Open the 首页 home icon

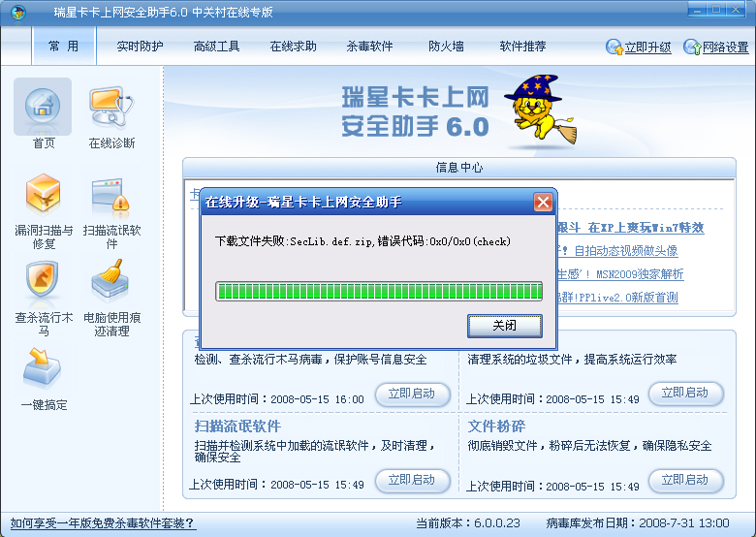[x=43, y=107]
